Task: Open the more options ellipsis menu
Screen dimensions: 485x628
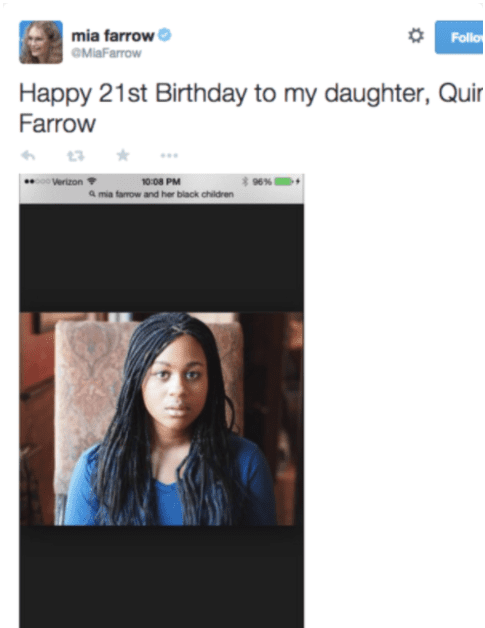Action: pos(169,155)
